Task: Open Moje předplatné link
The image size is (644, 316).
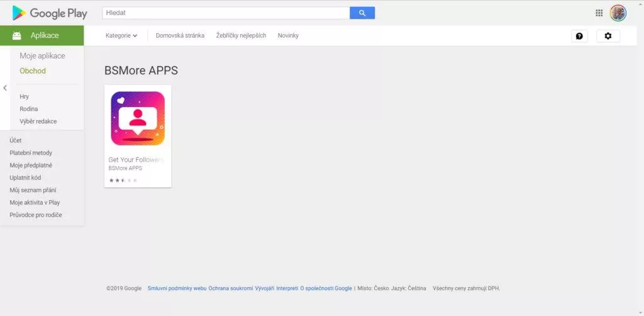Action: click(x=31, y=165)
